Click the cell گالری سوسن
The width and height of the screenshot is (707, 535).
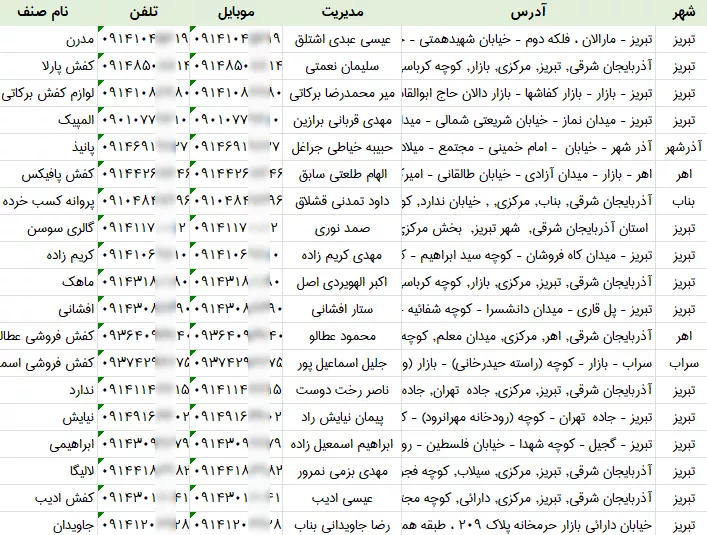[49, 229]
